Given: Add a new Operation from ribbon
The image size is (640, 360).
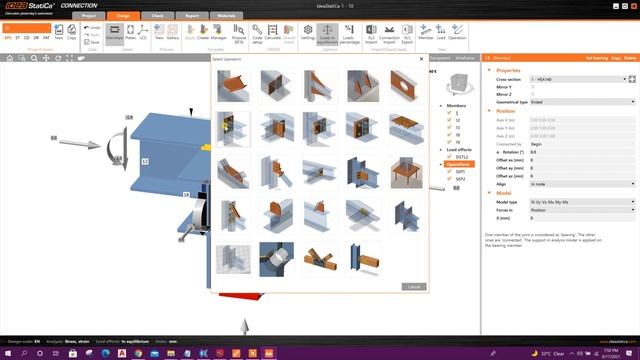Looking at the screenshot, I should click(457, 32).
